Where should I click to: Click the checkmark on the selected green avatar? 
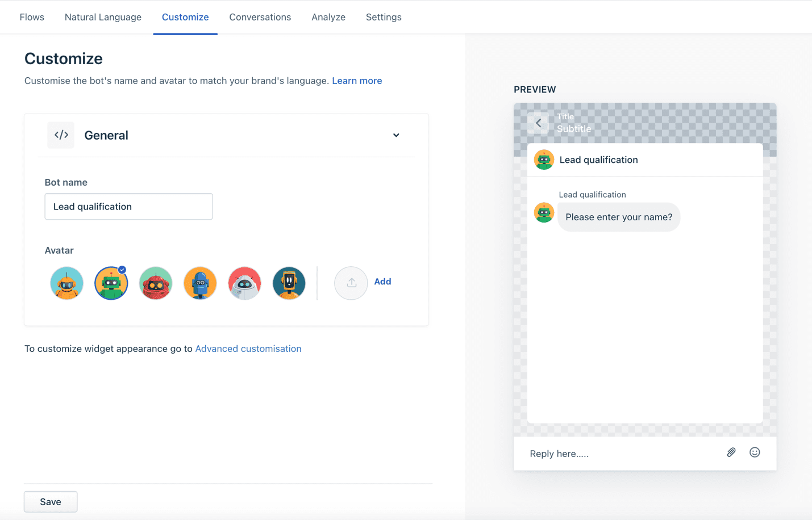pos(121,271)
